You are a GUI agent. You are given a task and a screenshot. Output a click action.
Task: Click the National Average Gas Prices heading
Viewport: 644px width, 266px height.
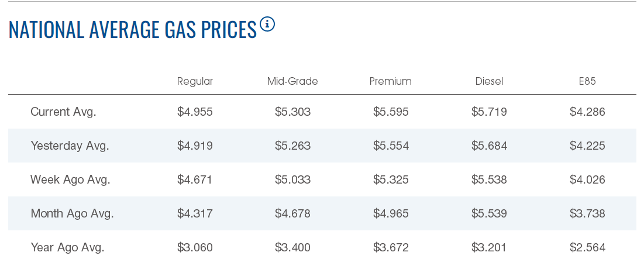[x=133, y=30]
